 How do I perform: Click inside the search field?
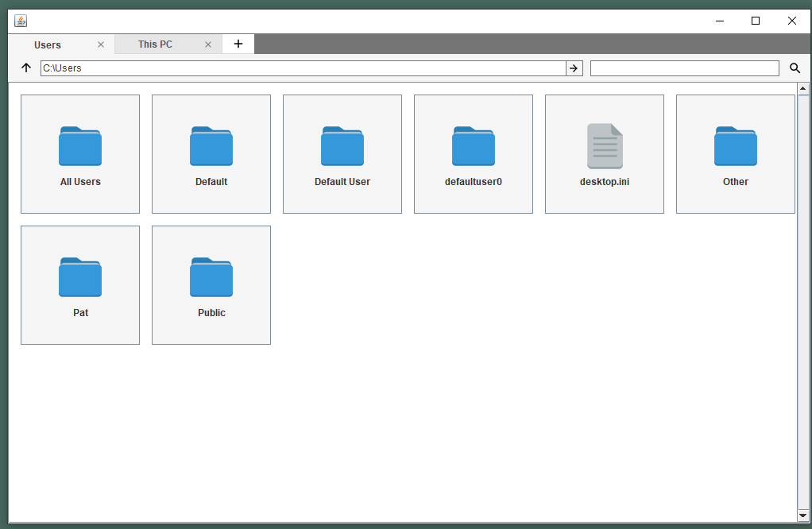pyautogui.click(x=684, y=68)
